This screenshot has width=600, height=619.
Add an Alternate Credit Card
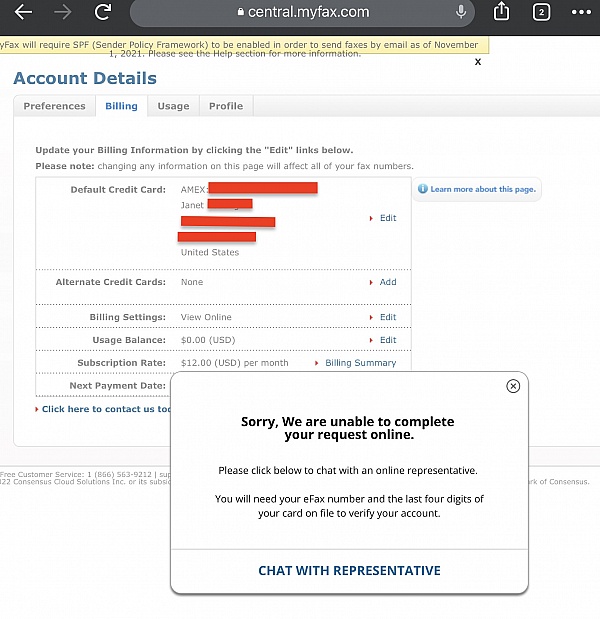point(387,282)
